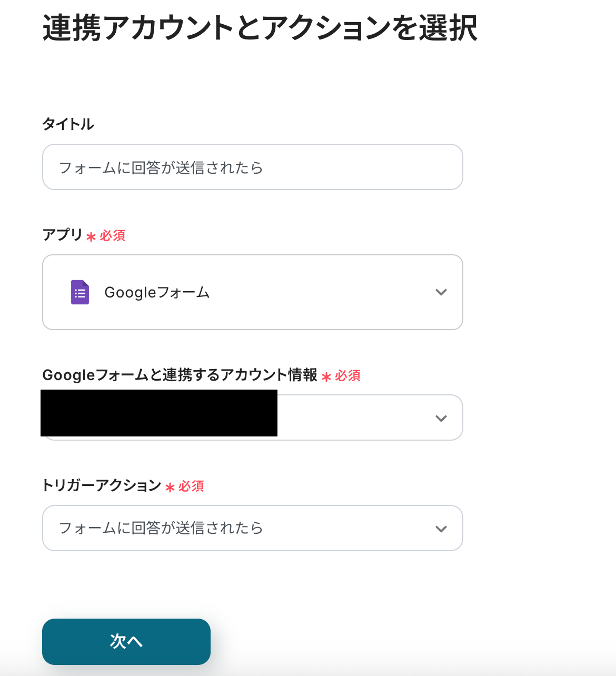The height and width of the screenshot is (676, 616).
Task: Expand the トリガーアクション dropdown chevron
Action: [441, 529]
